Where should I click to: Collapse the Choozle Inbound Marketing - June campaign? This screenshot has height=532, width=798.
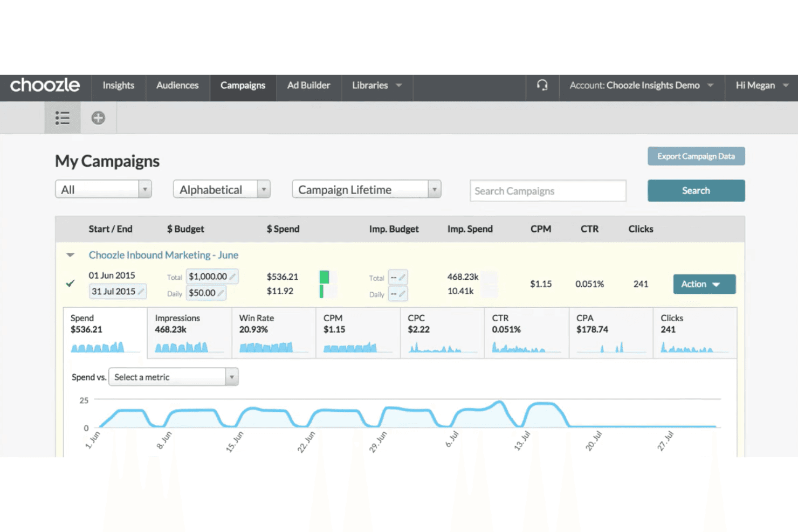(70, 255)
